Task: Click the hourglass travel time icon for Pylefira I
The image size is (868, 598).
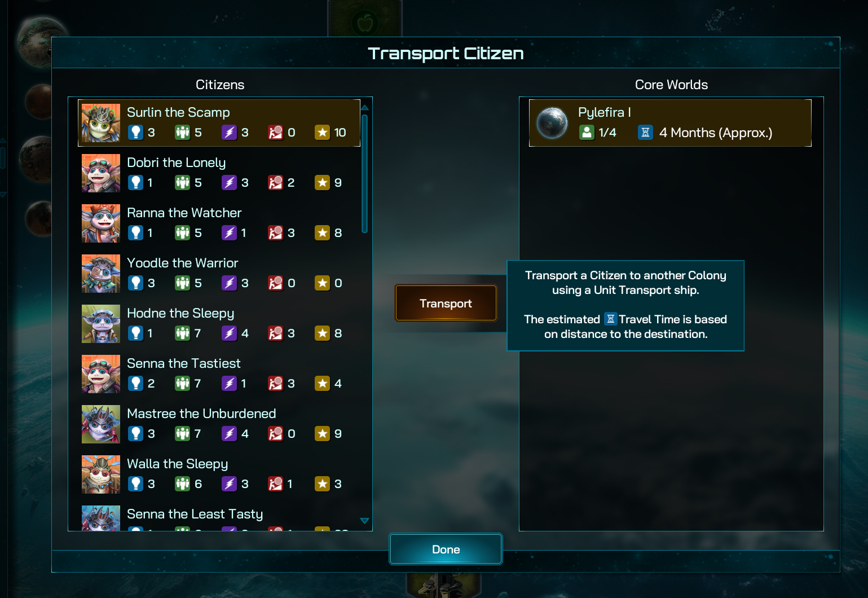Action: (x=645, y=132)
